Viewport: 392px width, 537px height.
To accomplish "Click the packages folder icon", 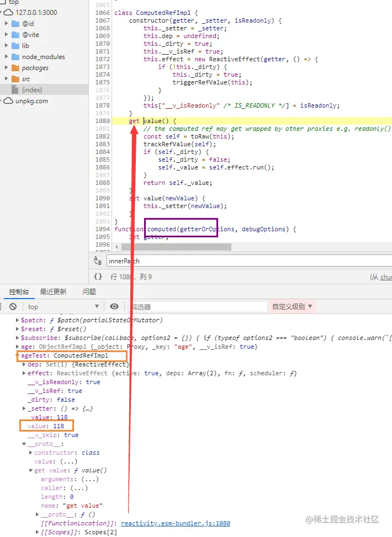I will pos(15,68).
